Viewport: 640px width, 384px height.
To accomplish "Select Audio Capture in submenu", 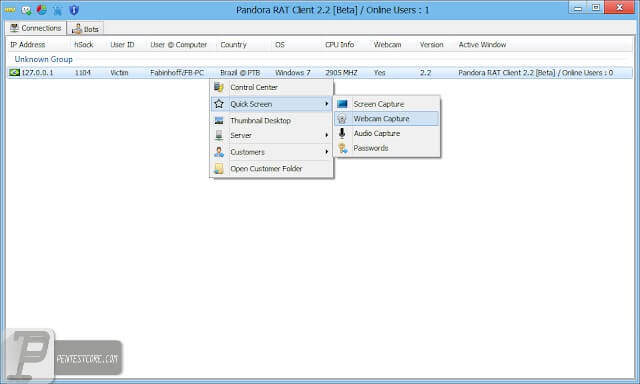I will 387,133.
